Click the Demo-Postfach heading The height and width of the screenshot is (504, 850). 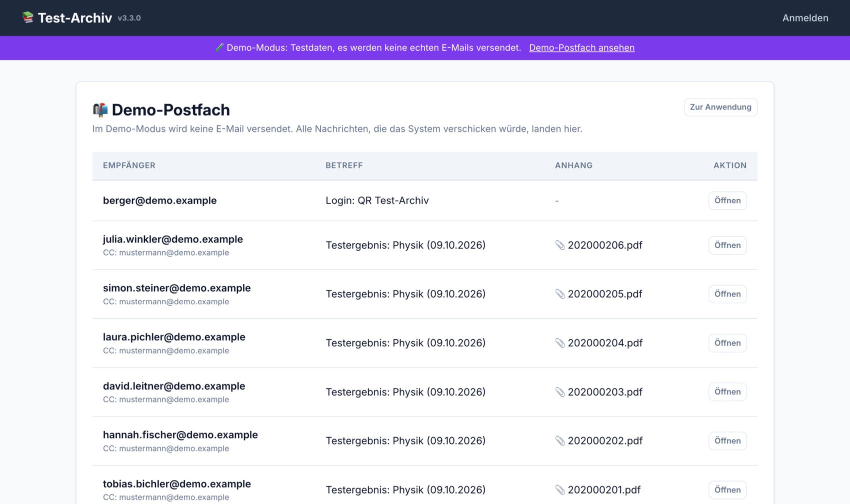(x=170, y=110)
